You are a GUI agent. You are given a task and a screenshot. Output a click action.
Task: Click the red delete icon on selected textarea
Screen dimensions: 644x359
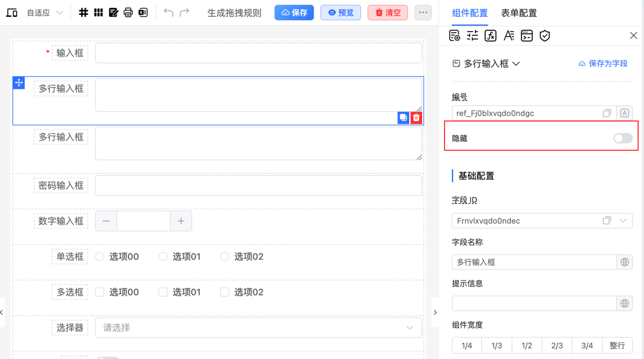pos(416,118)
